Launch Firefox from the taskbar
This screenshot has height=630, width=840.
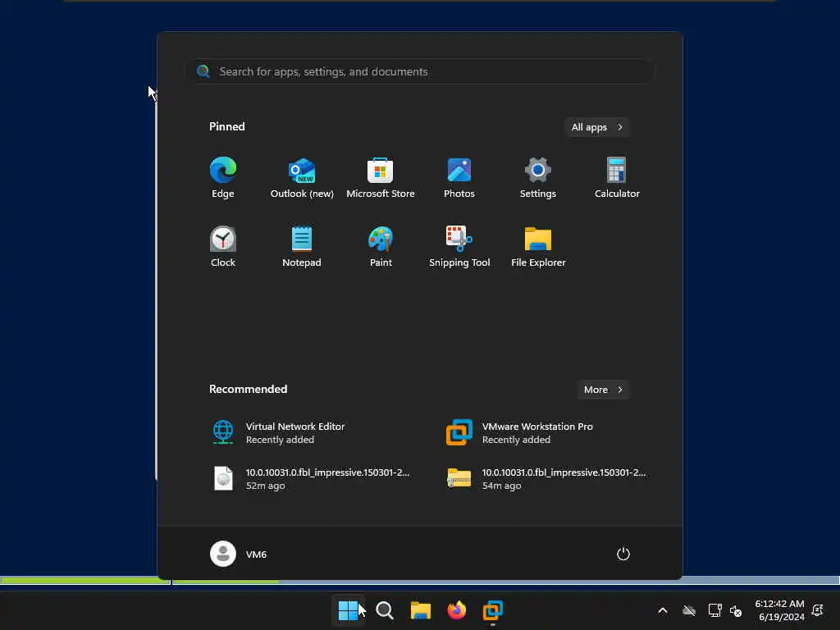[x=456, y=610]
